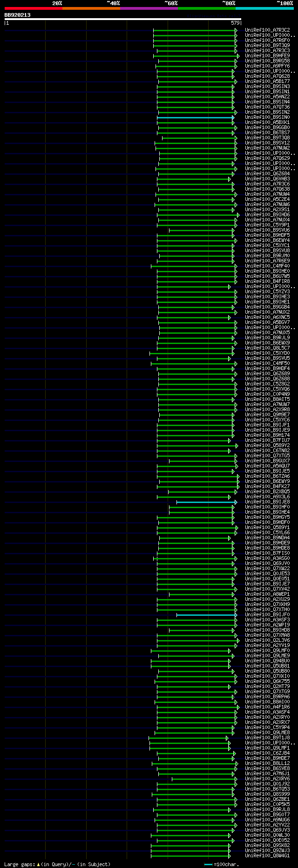
Task: Click the cyan alignment bar for B9SIN0
Action: point(195,117)
